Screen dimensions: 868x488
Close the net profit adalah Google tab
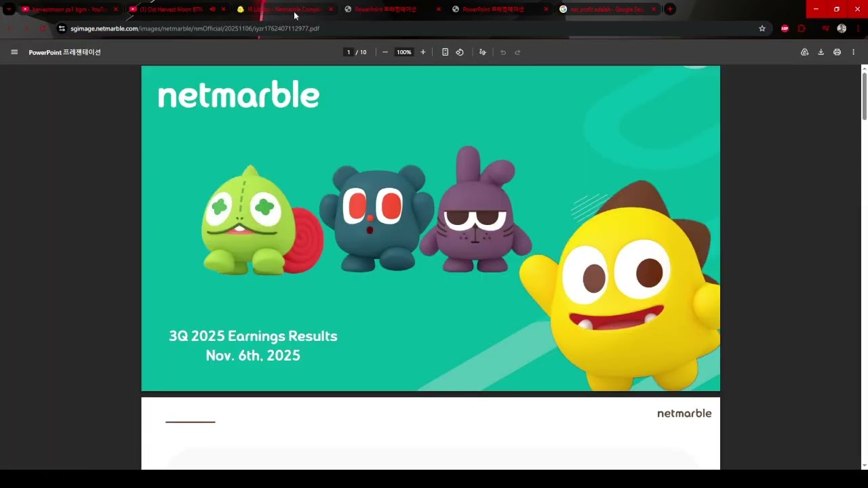654,9
